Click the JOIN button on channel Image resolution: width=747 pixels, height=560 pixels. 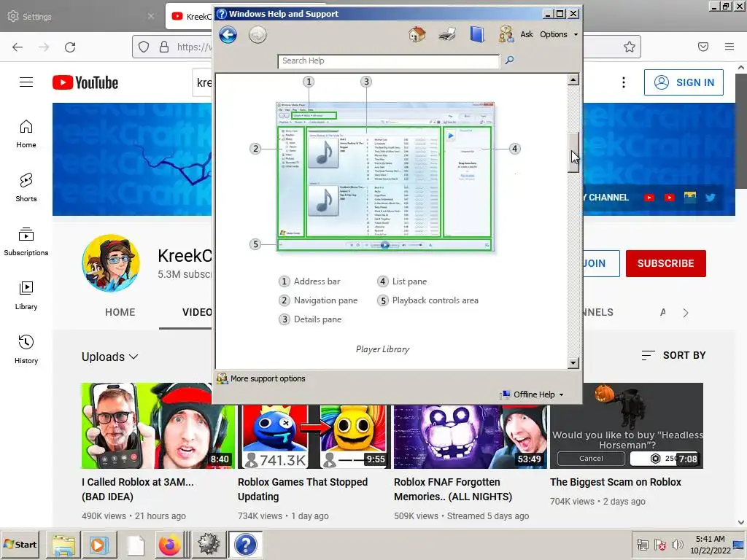[x=601, y=263]
